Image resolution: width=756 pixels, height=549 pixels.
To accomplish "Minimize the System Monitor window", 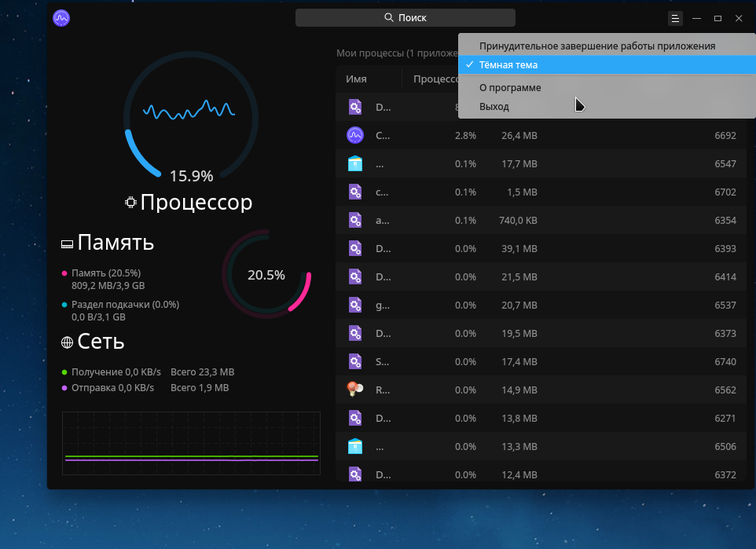I will coord(696,18).
